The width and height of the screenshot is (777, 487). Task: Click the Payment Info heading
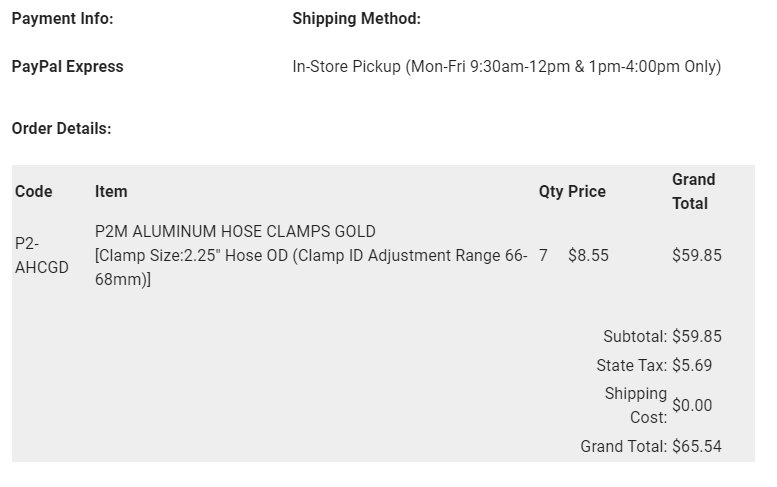click(62, 19)
